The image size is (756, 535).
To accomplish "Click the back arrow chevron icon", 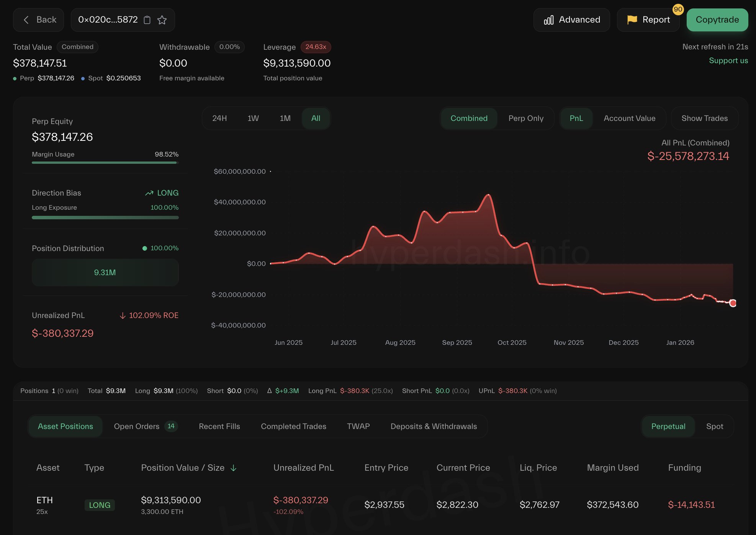I will click(x=26, y=20).
